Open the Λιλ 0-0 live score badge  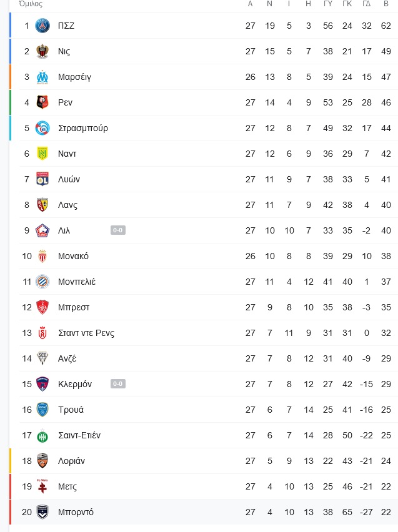coord(118,230)
